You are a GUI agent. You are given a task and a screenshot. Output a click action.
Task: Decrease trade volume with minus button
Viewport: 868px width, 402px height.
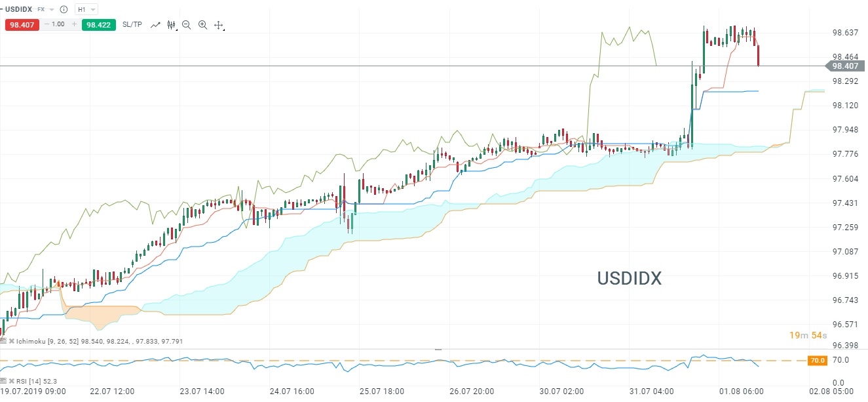pyautogui.click(x=47, y=25)
